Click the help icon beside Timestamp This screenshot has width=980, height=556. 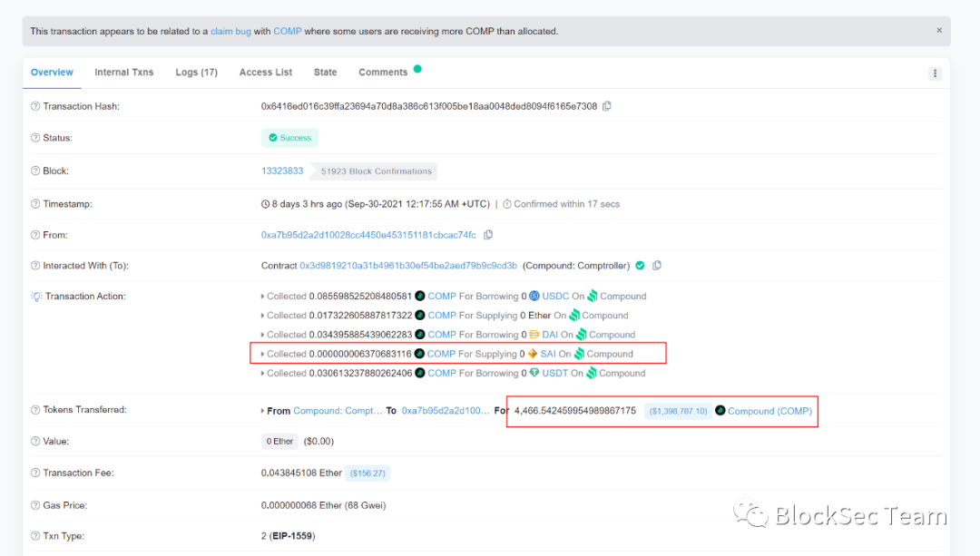tap(35, 204)
